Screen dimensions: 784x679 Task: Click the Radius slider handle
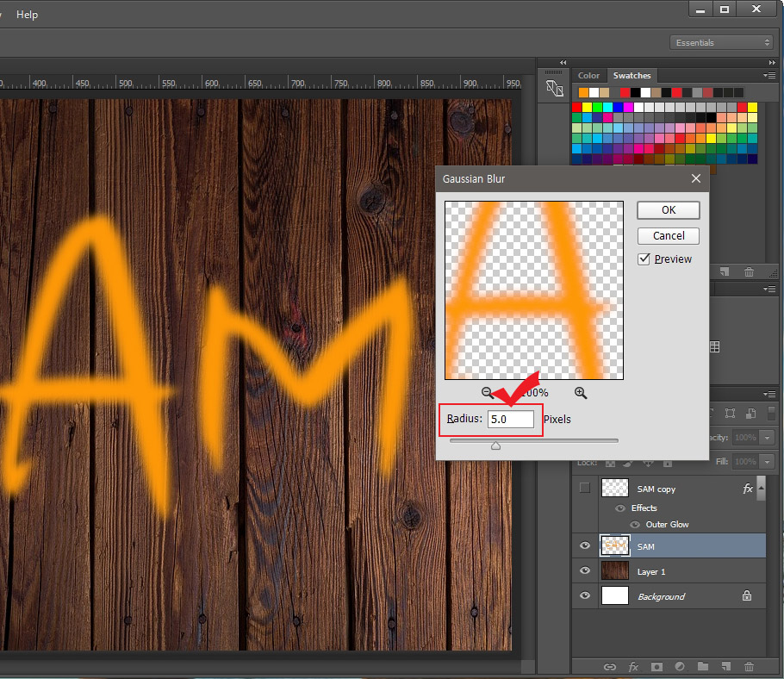coord(495,445)
